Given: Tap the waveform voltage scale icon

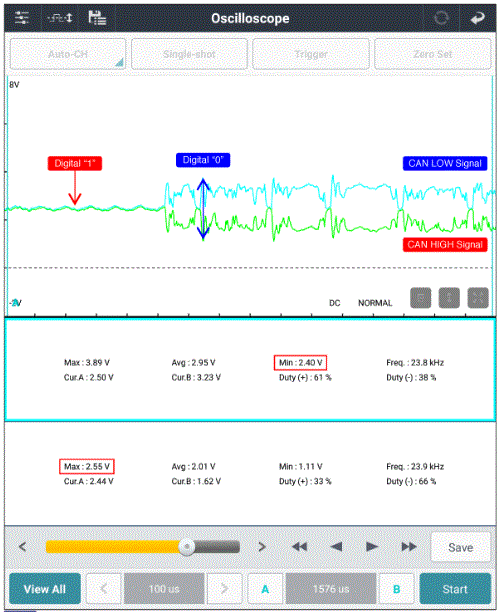Looking at the screenshot, I should pos(60,18).
